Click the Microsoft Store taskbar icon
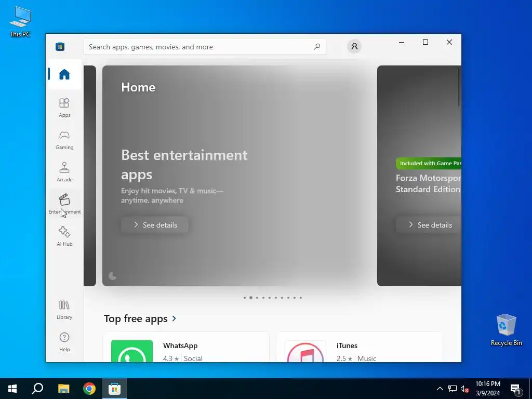The image size is (532, 399). [x=115, y=389]
